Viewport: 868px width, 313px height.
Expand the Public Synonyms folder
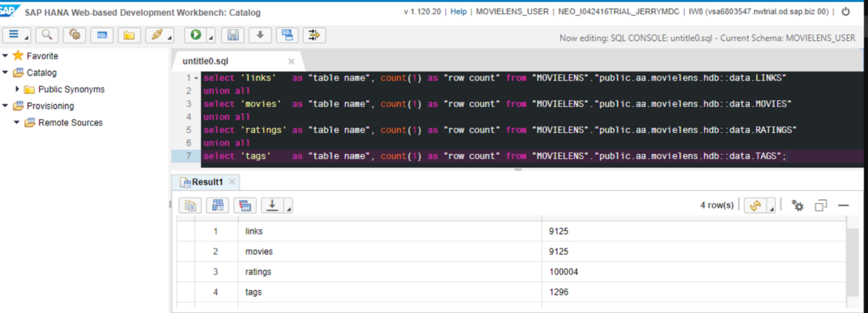pos(17,90)
